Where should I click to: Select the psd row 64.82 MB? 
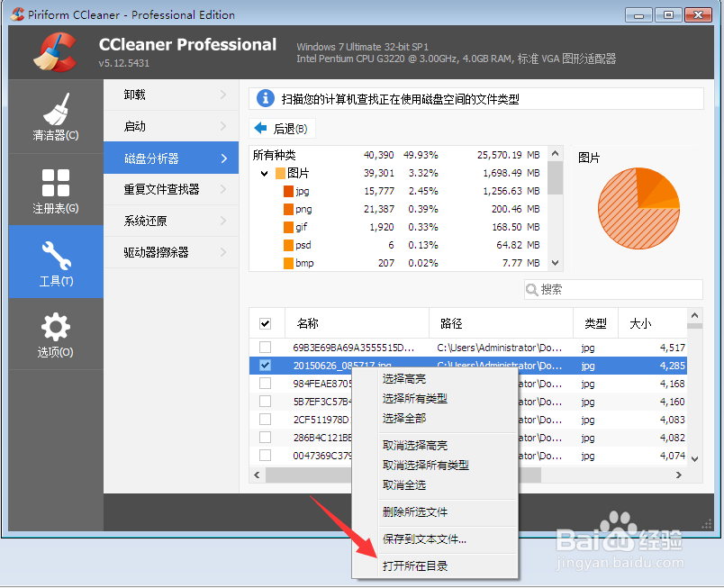tap(399, 245)
